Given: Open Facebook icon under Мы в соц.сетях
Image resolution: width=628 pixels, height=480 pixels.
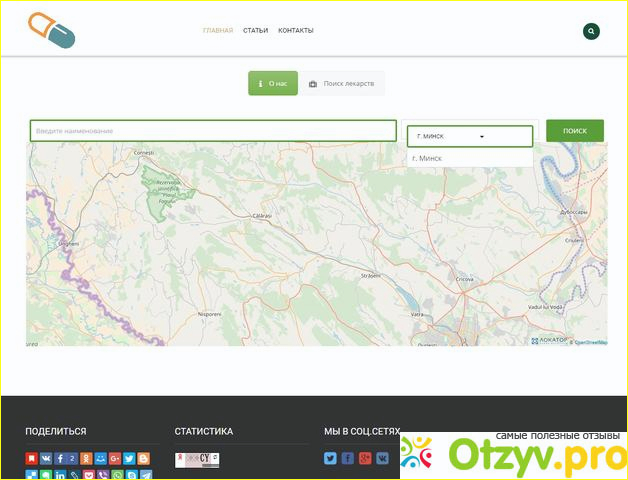Looking at the screenshot, I should click(x=347, y=458).
